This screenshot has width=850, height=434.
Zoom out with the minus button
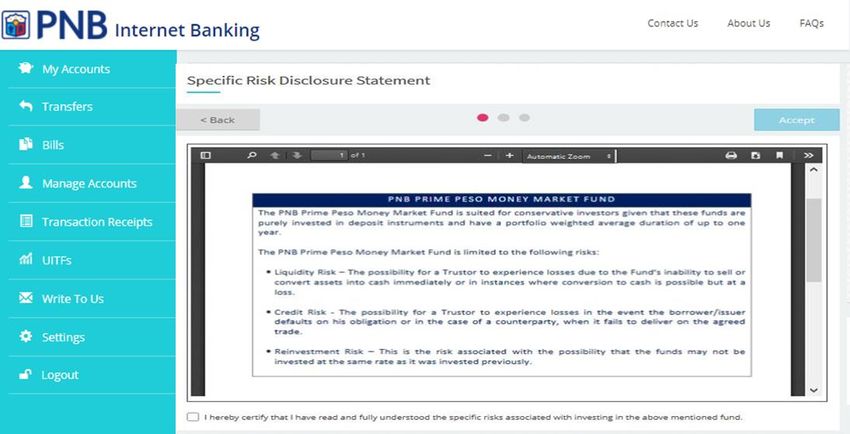487,156
